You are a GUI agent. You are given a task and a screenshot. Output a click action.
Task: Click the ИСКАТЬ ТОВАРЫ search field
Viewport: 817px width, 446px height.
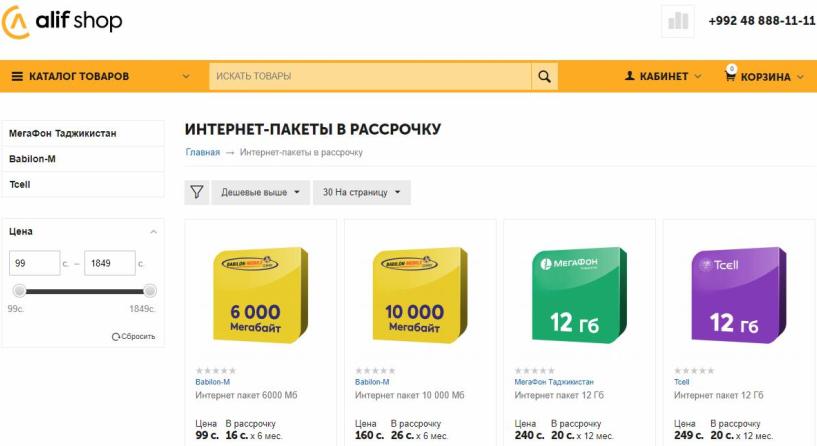(x=369, y=76)
